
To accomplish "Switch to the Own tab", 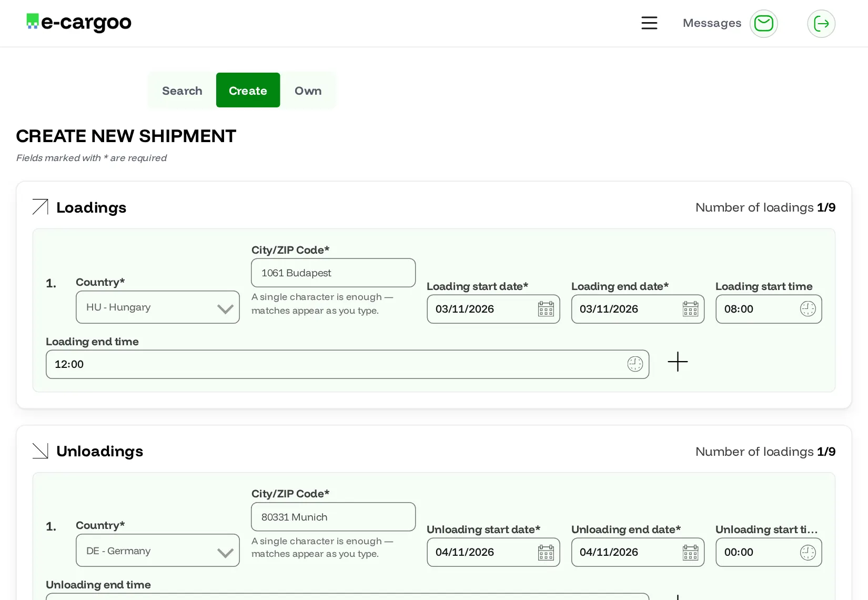I will pos(308,91).
